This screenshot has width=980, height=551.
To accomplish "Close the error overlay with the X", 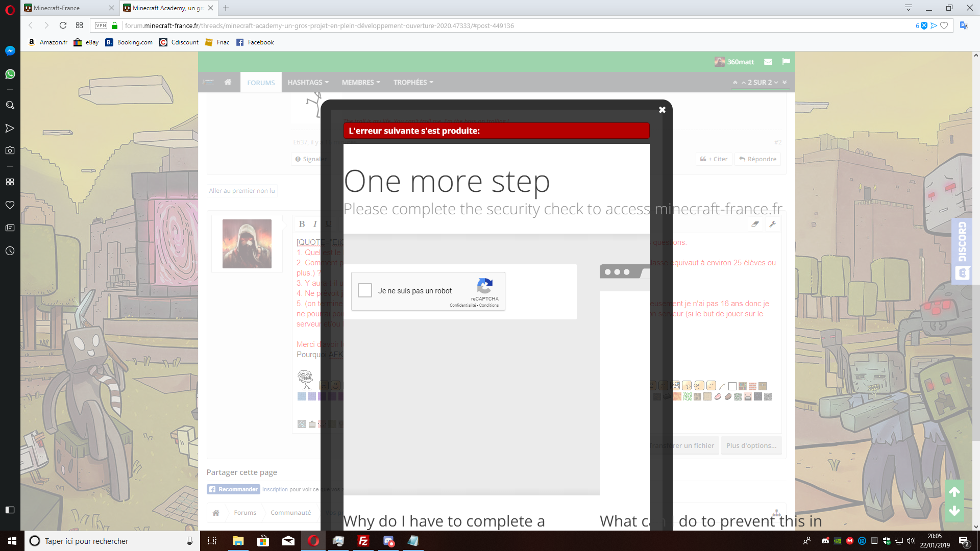I will [x=662, y=110].
